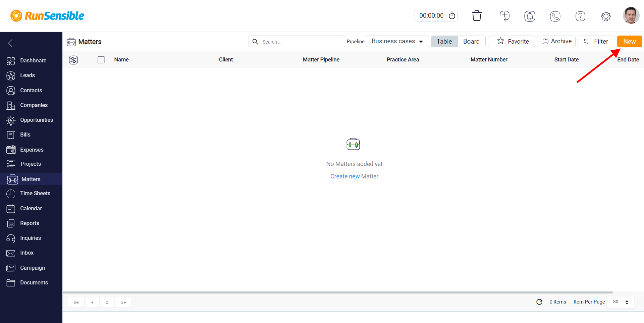Open the Business cases pipeline dropdown

[397, 41]
